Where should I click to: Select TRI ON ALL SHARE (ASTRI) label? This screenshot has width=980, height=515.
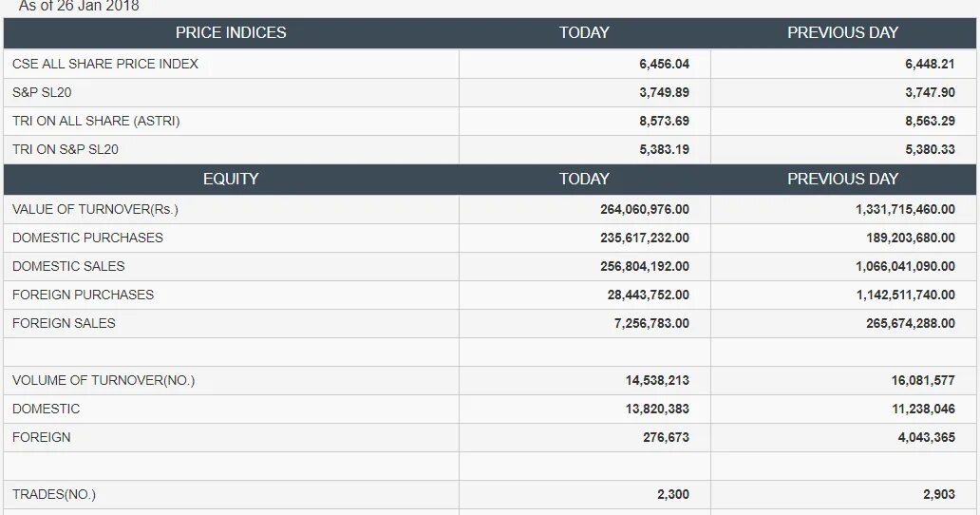coord(96,121)
